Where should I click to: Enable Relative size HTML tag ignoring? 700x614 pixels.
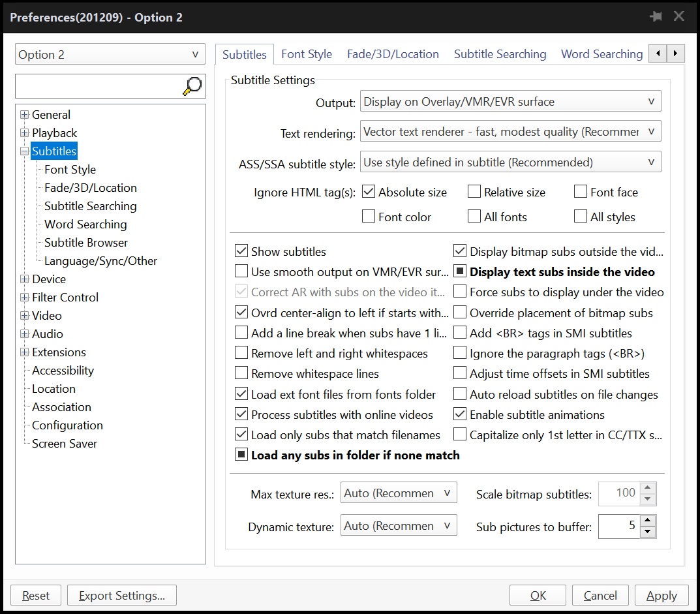[x=474, y=191]
